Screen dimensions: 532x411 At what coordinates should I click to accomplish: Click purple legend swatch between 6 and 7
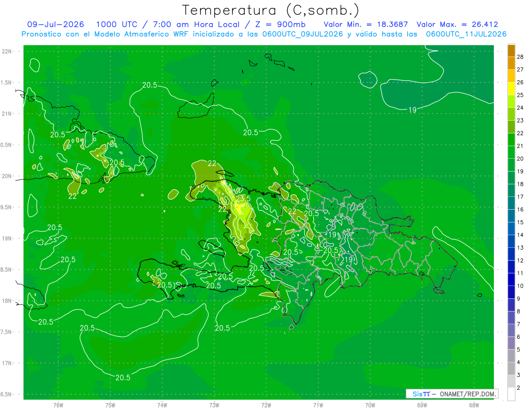pos(511,331)
